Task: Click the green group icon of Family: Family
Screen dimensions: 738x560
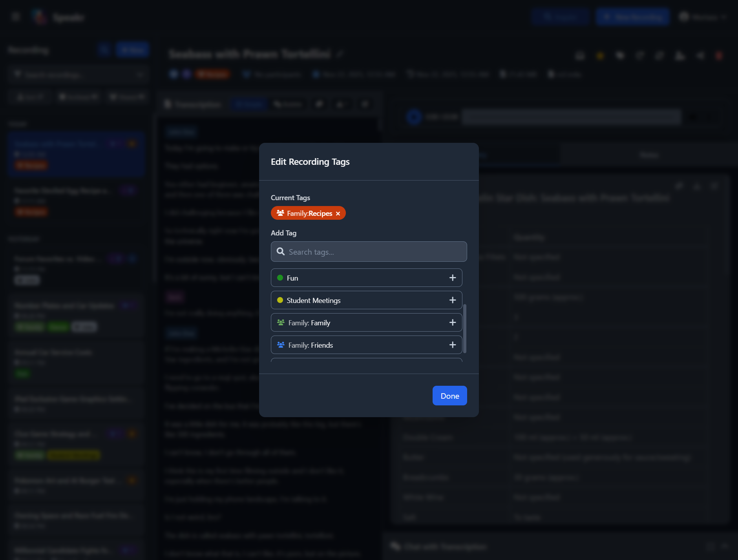Action: tap(281, 323)
